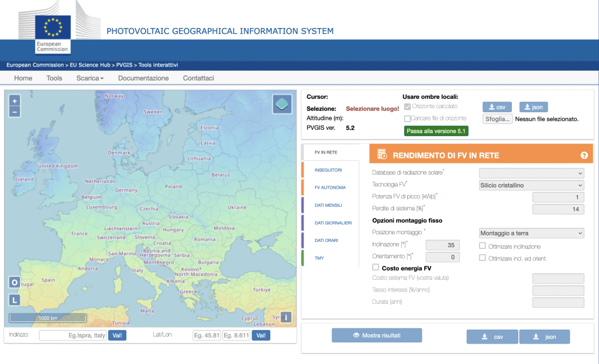Click Vai! next to Lat/Lon fields
The width and height of the screenshot is (599, 364).
tap(261, 335)
